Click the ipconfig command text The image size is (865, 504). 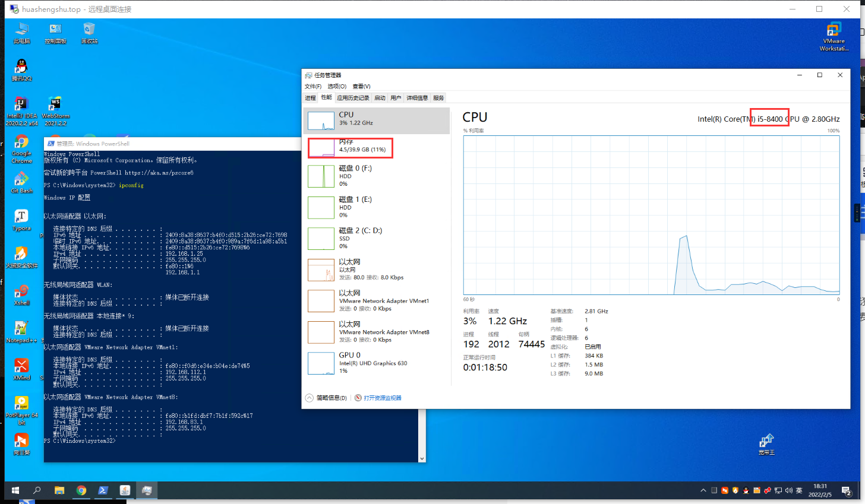tap(131, 185)
